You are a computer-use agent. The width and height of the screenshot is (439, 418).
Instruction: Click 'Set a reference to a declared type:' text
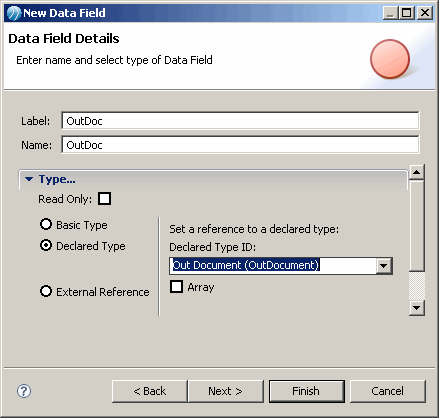click(254, 229)
